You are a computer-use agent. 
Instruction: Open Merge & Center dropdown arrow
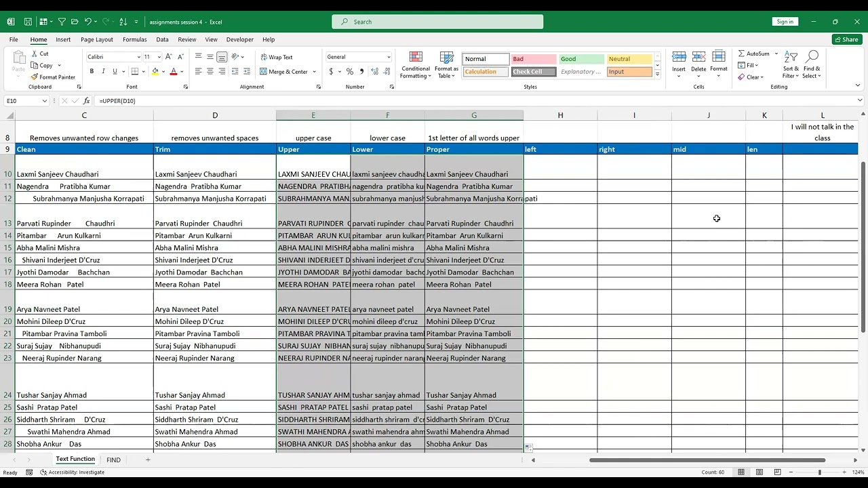pyautogui.click(x=314, y=71)
